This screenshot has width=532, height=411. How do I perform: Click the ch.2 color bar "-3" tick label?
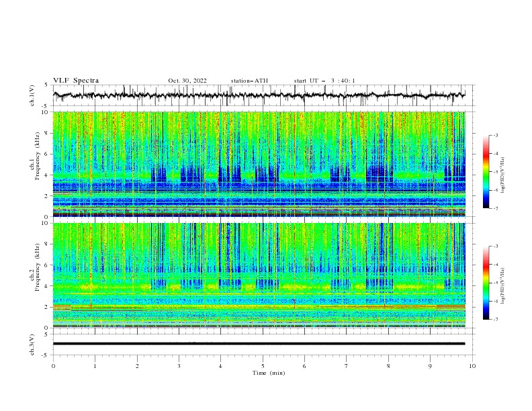click(x=495, y=246)
